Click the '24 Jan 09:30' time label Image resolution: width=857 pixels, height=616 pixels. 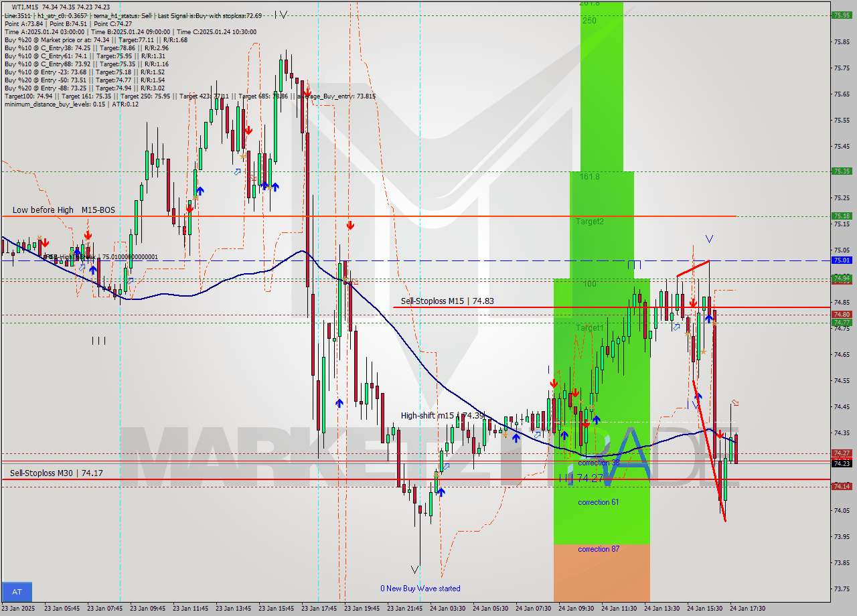click(x=576, y=609)
